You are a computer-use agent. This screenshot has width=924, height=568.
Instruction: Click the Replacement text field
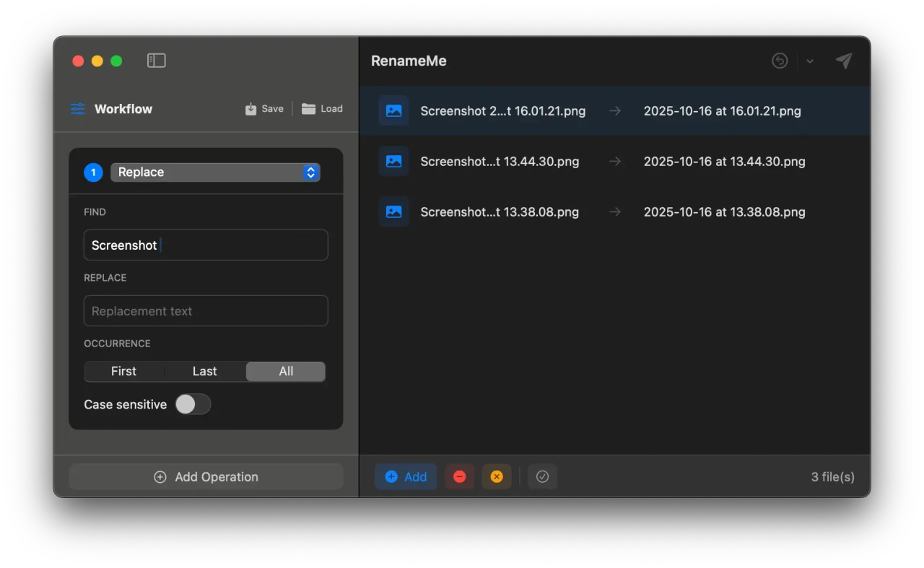206,311
